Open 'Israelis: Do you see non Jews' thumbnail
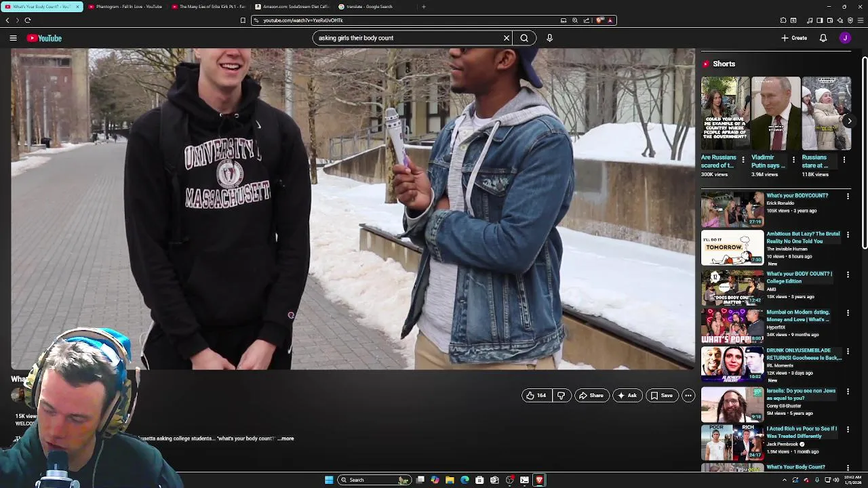Viewport: 868px width, 488px height. tap(732, 404)
